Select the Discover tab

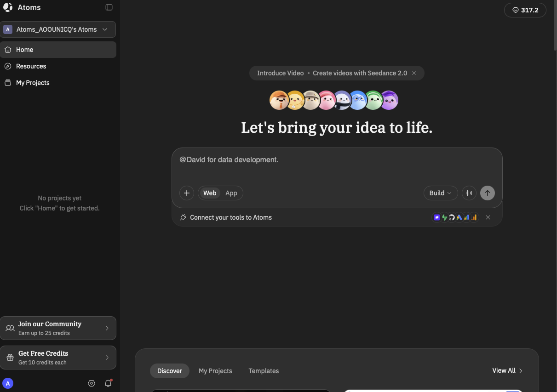[x=170, y=371]
